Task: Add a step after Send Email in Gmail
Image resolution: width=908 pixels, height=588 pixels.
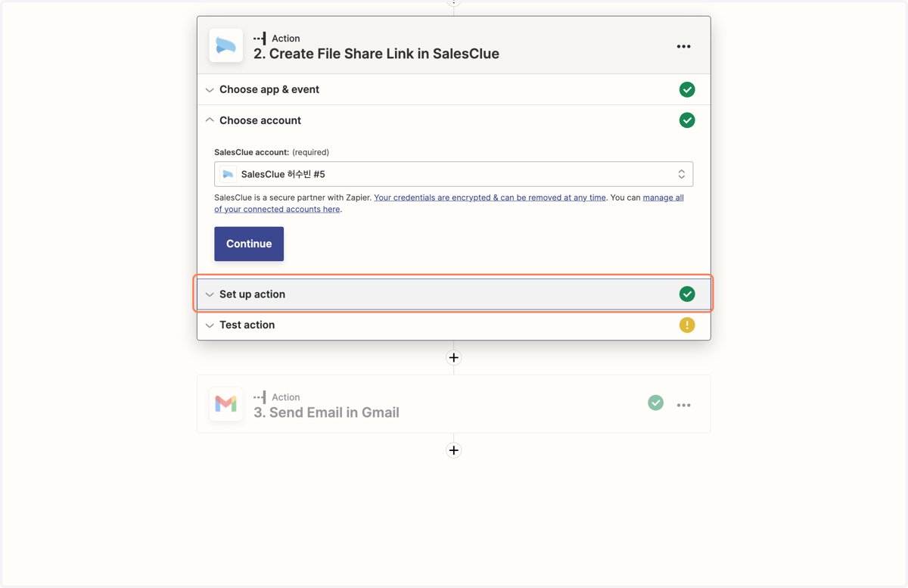Action: tap(454, 450)
